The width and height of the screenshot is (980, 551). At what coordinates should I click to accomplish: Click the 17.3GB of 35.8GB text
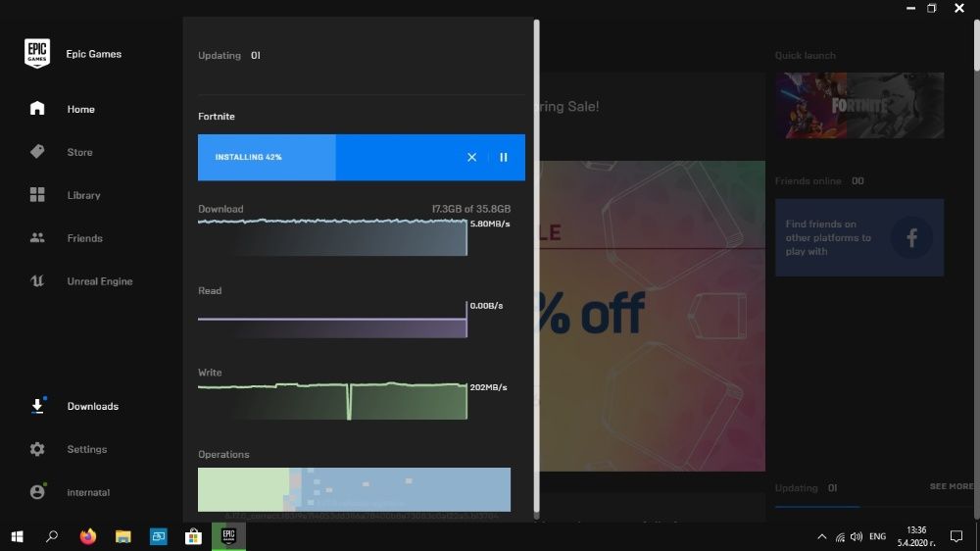471,209
